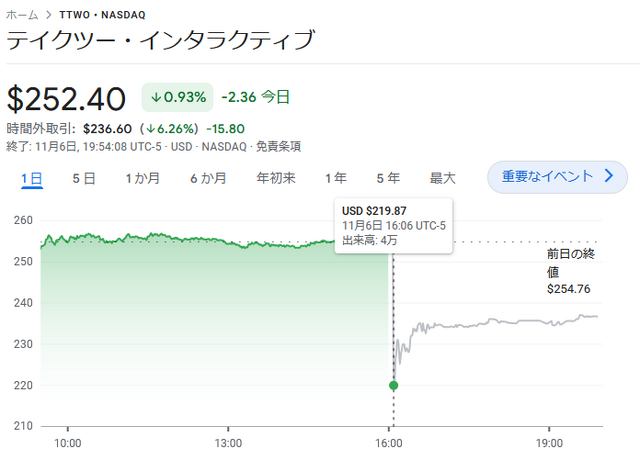
Task: Click the ホーム breadcrumb link
Action: [22, 15]
